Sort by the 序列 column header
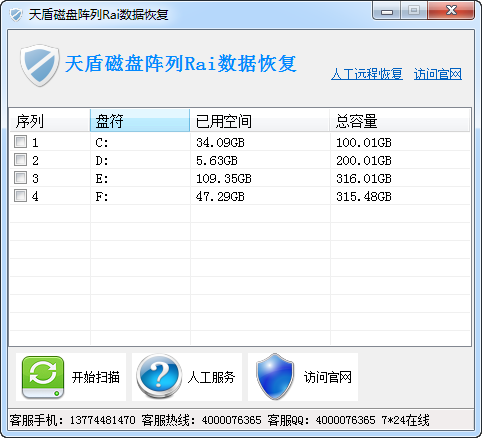 click(x=50, y=121)
